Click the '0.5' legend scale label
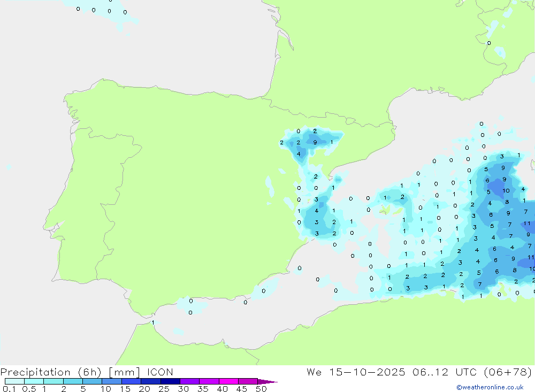The width and height of the screenshot is (535, 392). click(x=29, y=389)
